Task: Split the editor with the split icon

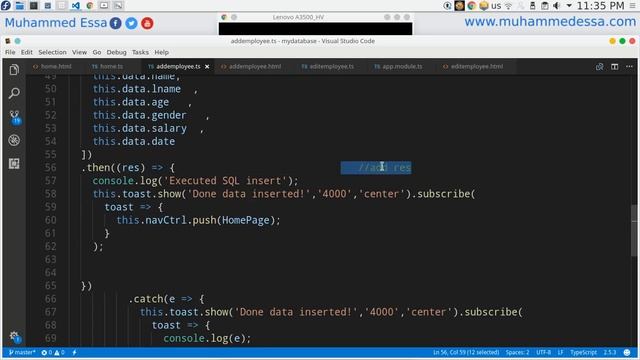Action: pos(614,67)
